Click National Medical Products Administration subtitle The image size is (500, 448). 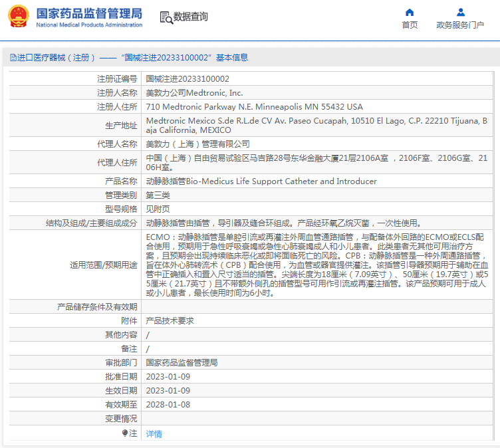click(89, 25)
